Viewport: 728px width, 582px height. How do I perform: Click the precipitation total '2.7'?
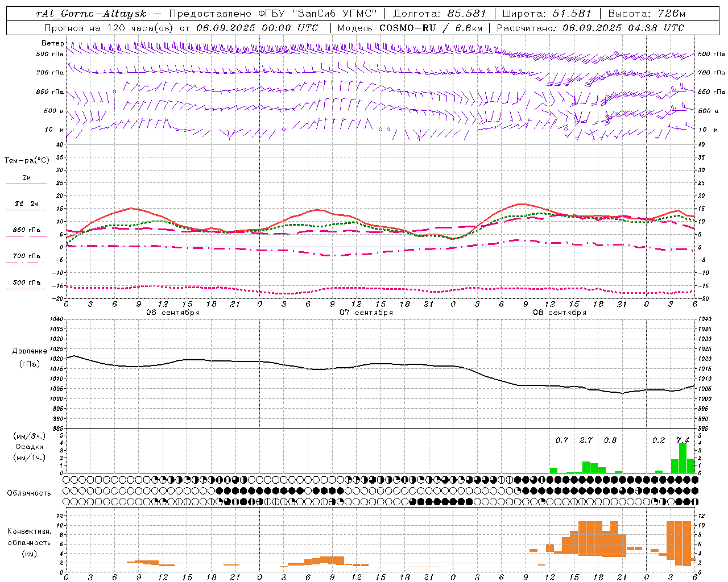586,440
